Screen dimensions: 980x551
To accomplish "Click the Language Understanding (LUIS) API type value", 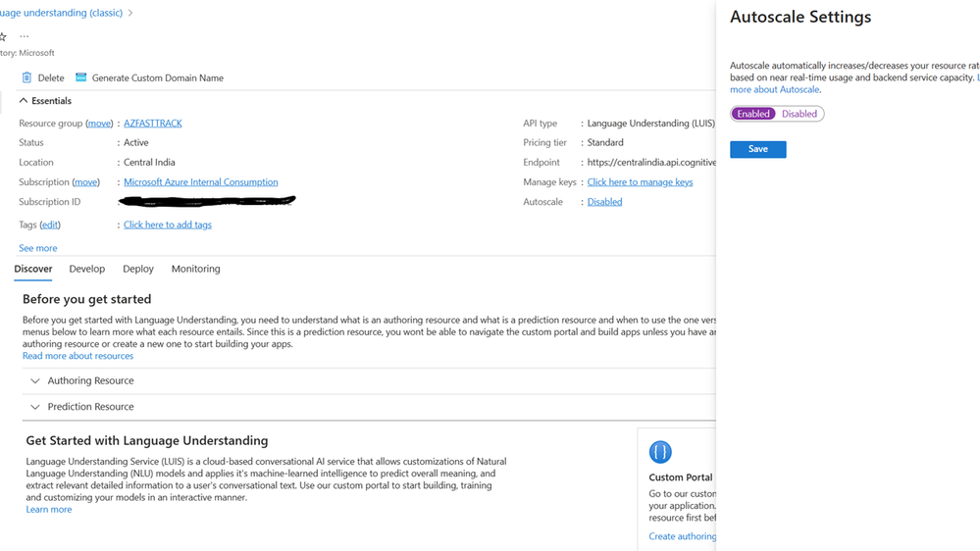I will [x=650, y=124].
